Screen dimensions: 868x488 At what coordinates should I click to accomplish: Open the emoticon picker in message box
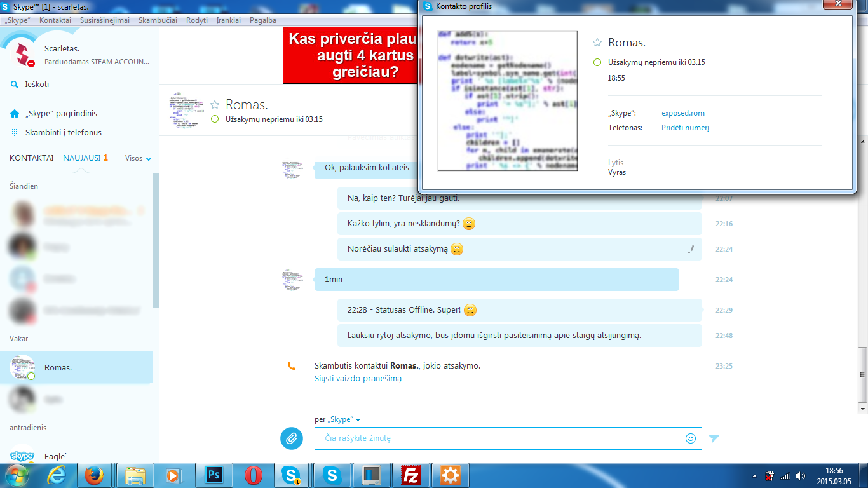pos(691,438)
